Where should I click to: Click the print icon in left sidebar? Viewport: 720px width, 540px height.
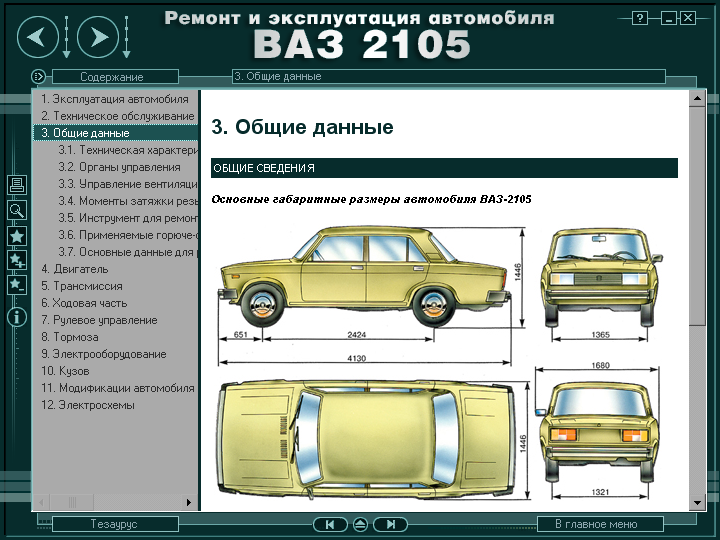[17, 185]
